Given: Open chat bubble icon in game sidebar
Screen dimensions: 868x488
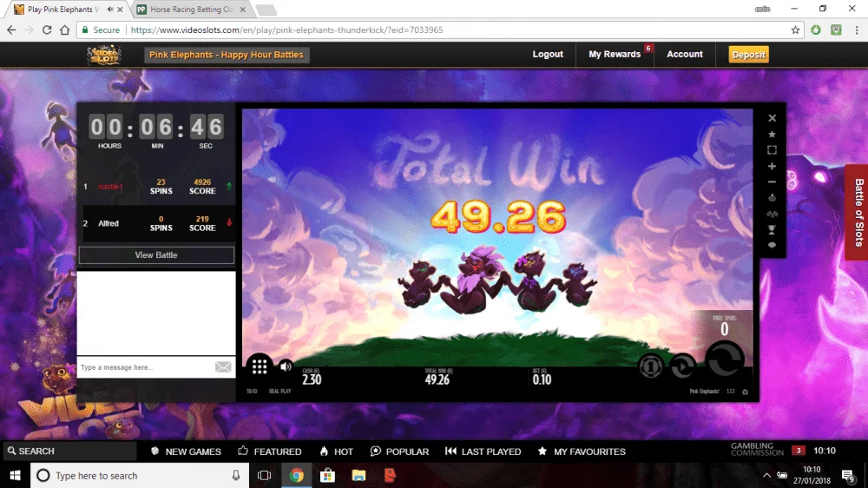Looking at the screenshot, I should (772, 246).
